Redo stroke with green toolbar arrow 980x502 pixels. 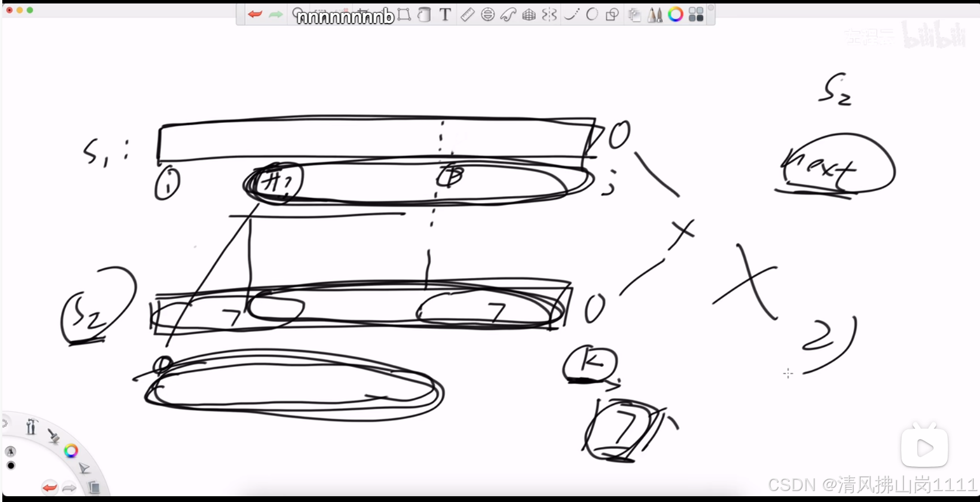tap(276, 14)
